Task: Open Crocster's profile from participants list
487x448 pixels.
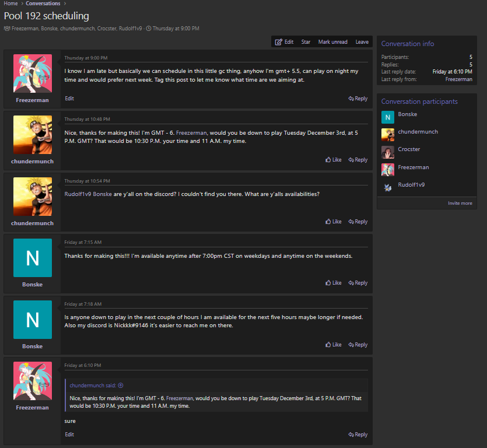Action: pos(409,149)
